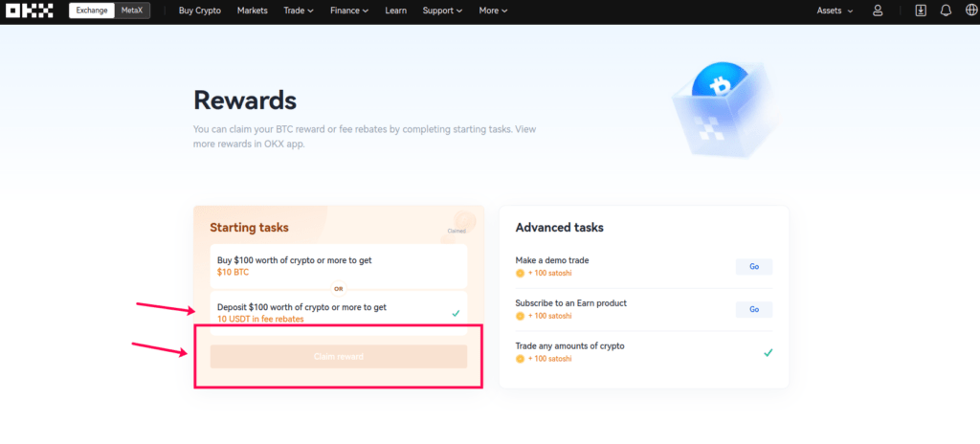980x444 pixels.
Task: Switch to MetaX mode
Action: pyautogui.click(x=132, y=11)
